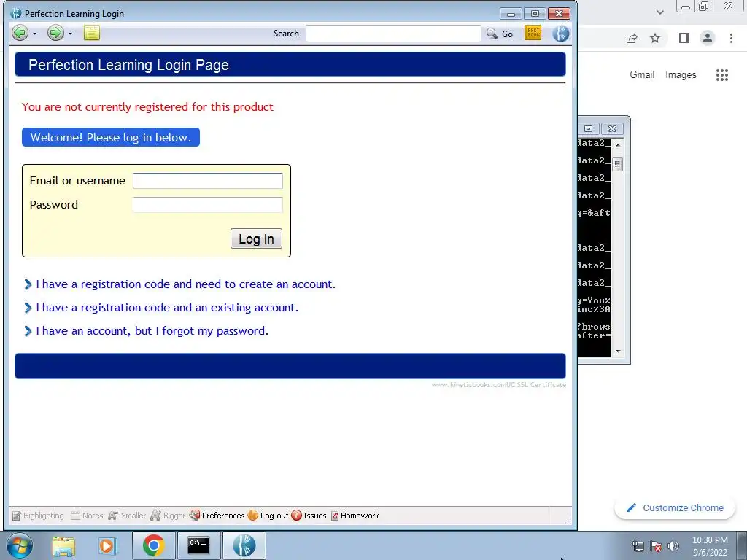
Task: Focus the Password field
Action: [208, 205]
